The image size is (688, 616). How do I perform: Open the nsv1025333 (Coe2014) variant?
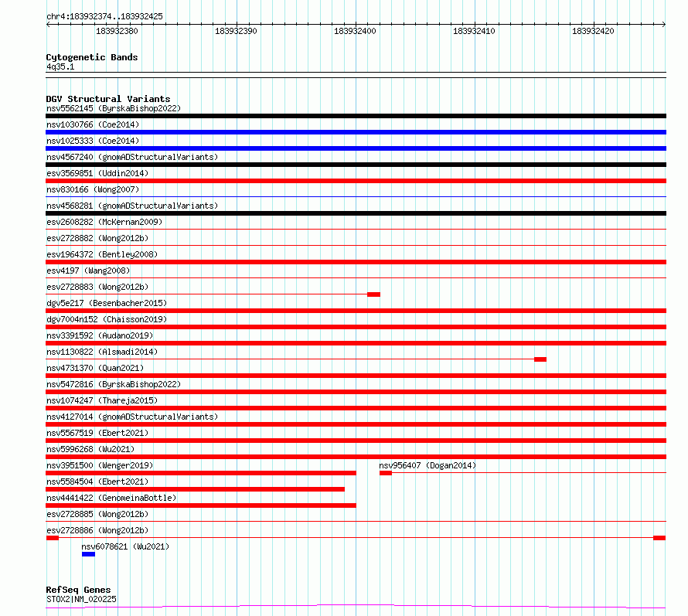coord(93,141)
